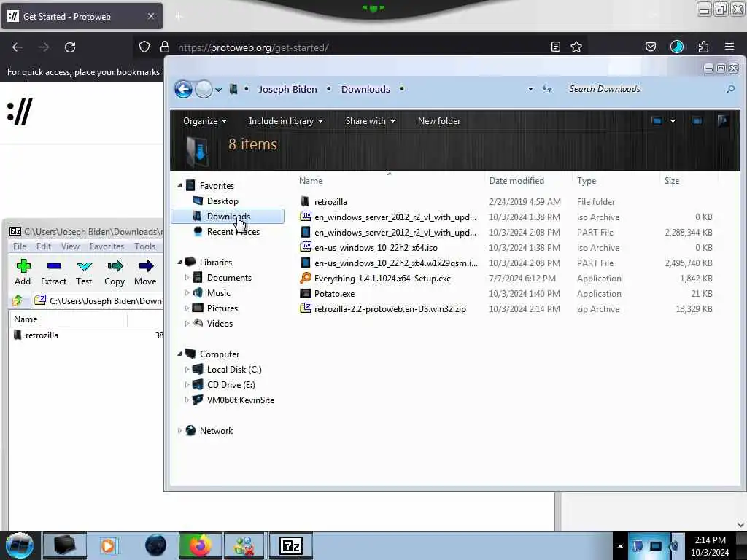This screenshot has width=747, height=560.
Task: Click the Firefox back arrow
Action: click(x=18, y=47)
